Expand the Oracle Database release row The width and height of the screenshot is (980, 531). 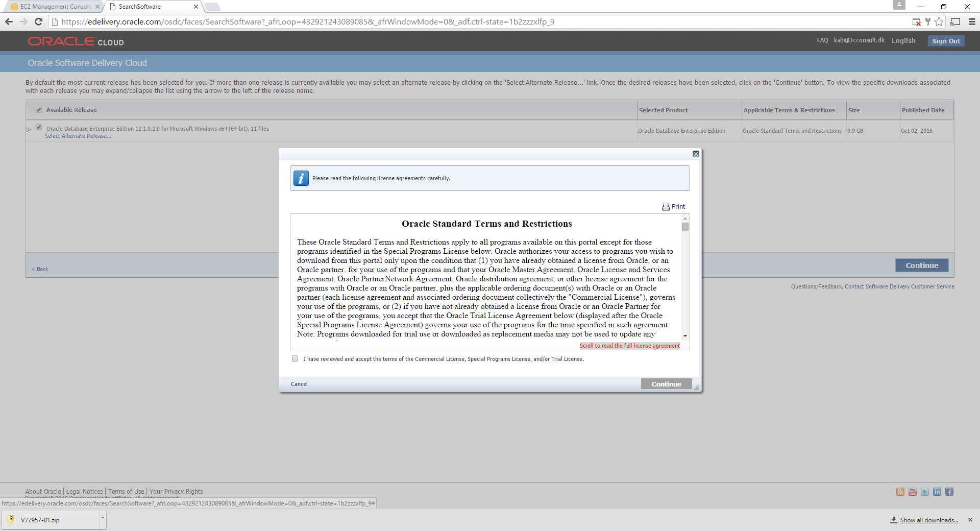point(29,129)
